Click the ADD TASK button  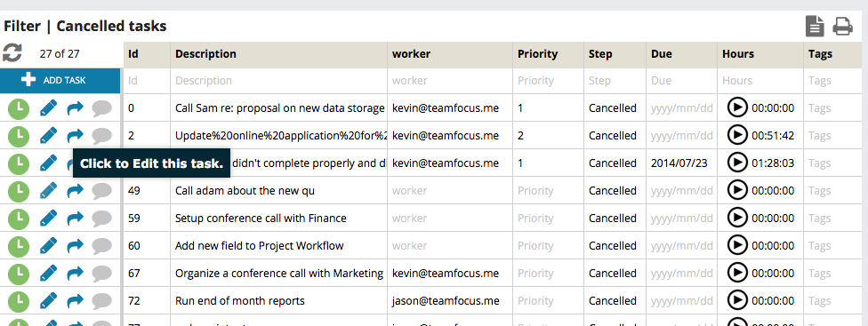pyautogui.click(x=60, y=81)
